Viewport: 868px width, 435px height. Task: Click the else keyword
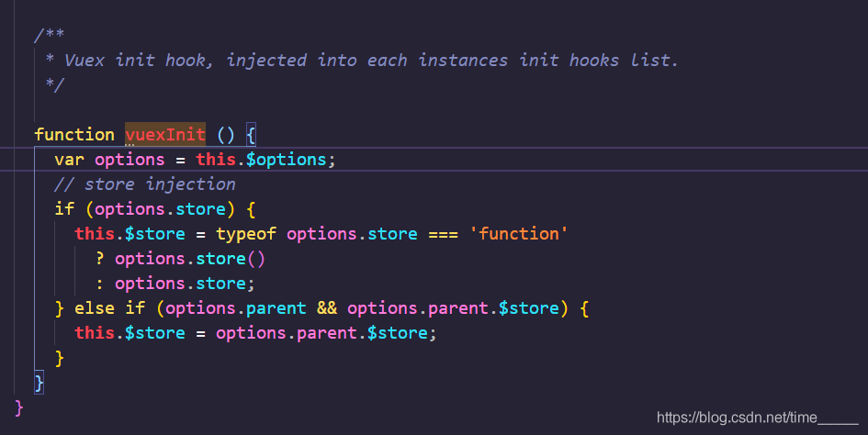click(x=95, y=307)
